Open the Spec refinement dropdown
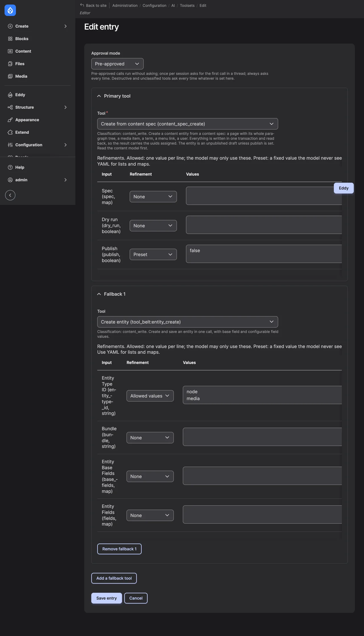Viewport: 364px width, 636px height. pos(153,197)
